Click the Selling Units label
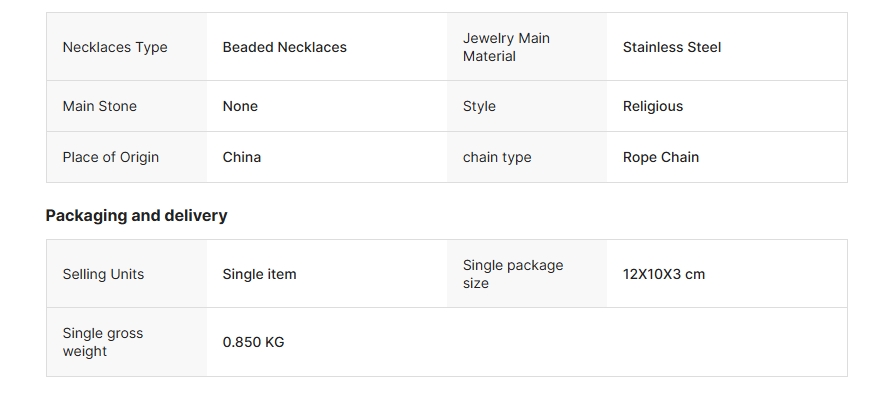This screenshot has width=879, height=397. (103, 274)
